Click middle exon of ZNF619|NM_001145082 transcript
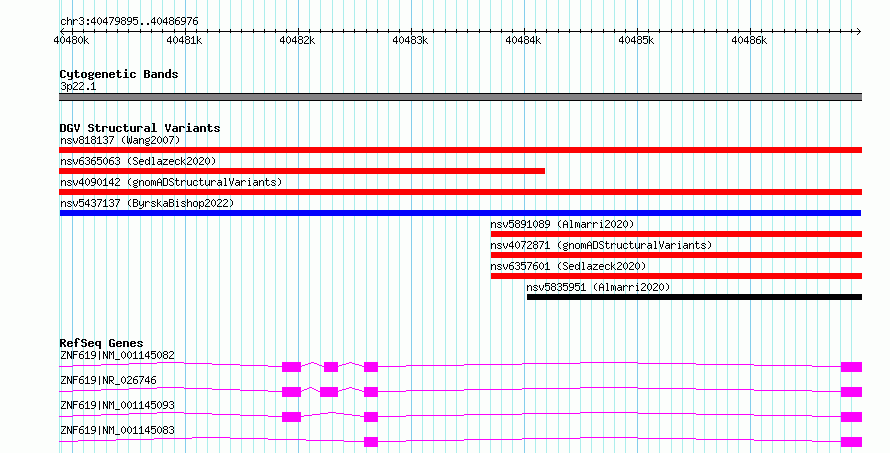 coord(331,367)
